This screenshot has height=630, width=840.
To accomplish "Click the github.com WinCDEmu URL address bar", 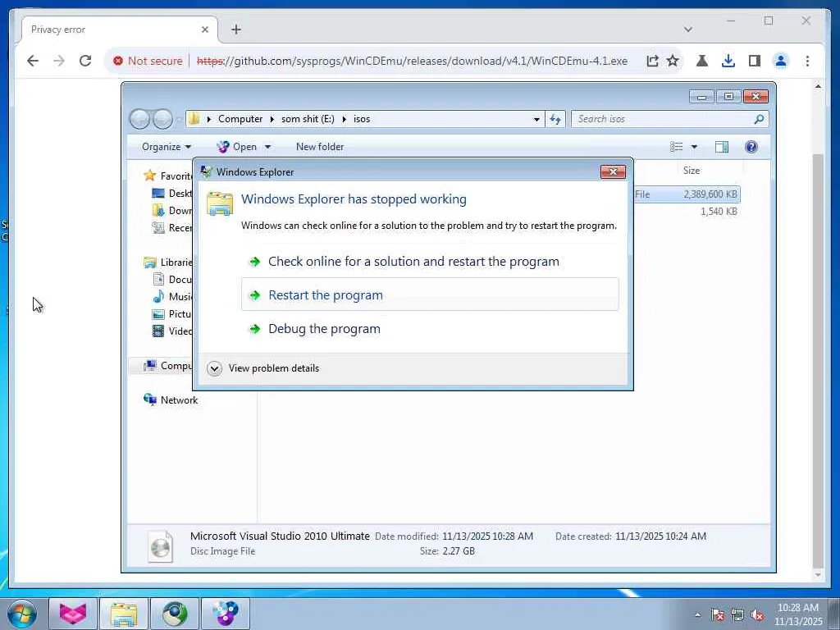I will (x=412, y=61).
